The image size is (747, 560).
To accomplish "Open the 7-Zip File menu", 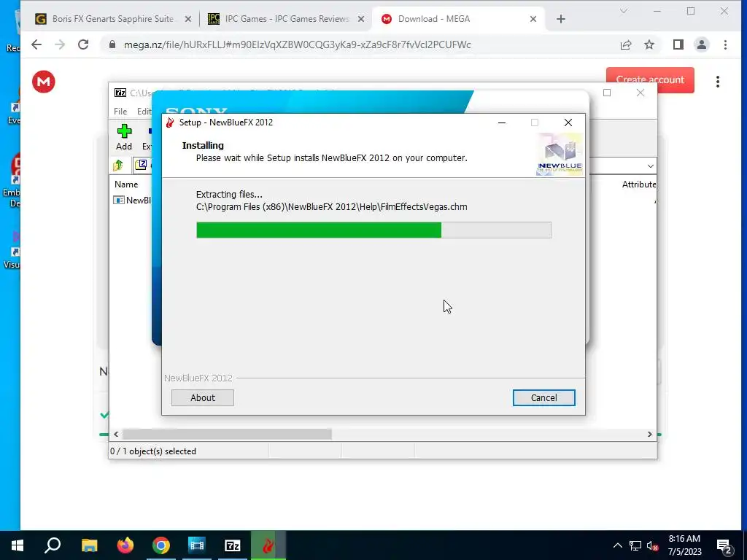I will (x=120, y=111).
